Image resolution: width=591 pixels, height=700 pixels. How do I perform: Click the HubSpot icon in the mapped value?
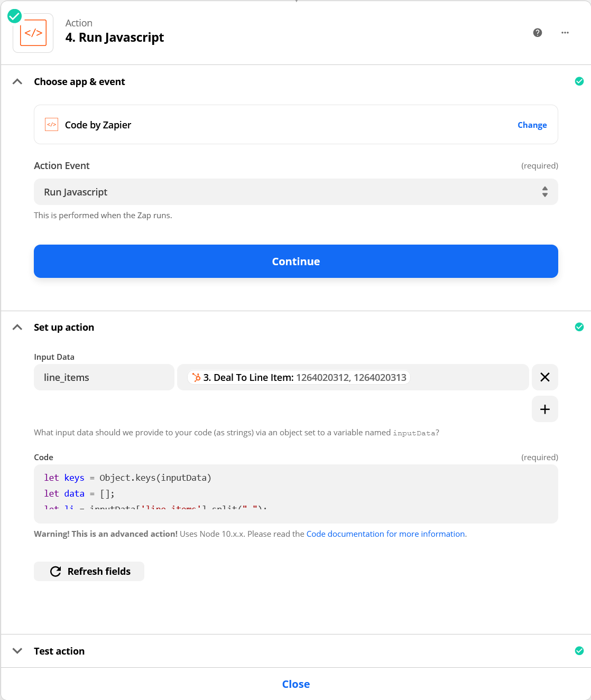196,377
